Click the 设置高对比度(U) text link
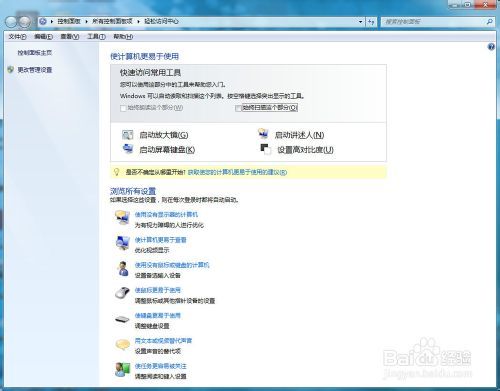 click(305, 150)
